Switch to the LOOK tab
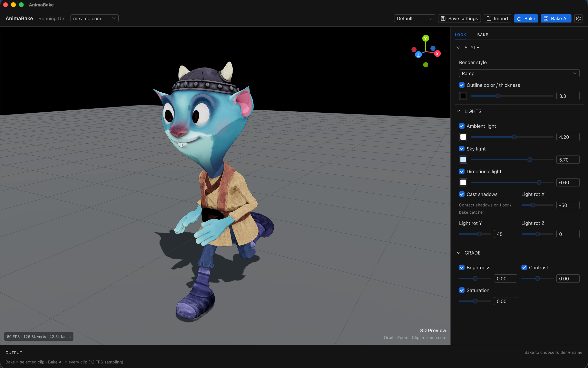This screenshot has height=368, width=588. click(x=460, y=35)
